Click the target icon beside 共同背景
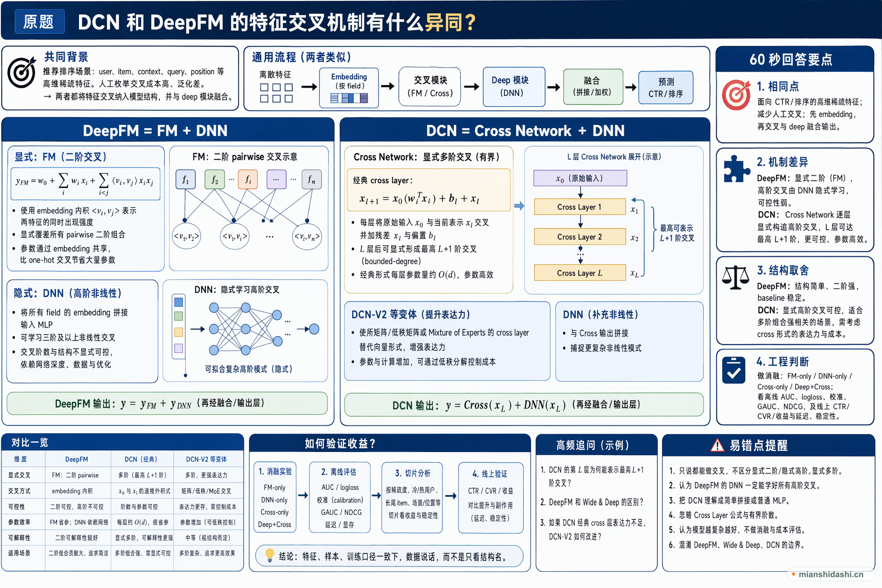 22,72
